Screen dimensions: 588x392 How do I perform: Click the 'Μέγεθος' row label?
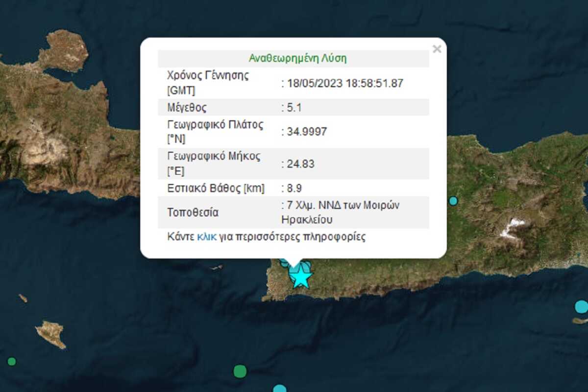[x=187, y=108]
